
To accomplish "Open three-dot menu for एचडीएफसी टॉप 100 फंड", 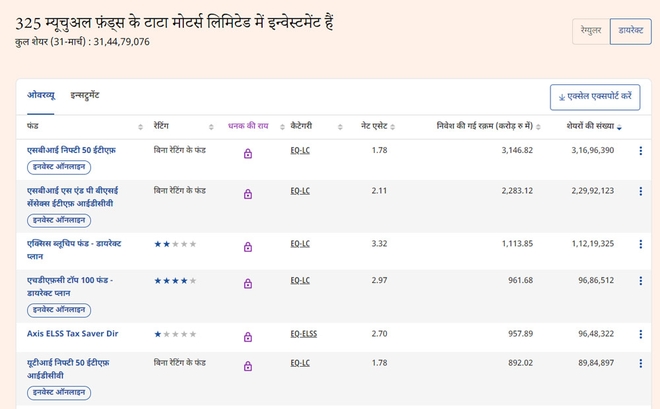I will (640, 281).
